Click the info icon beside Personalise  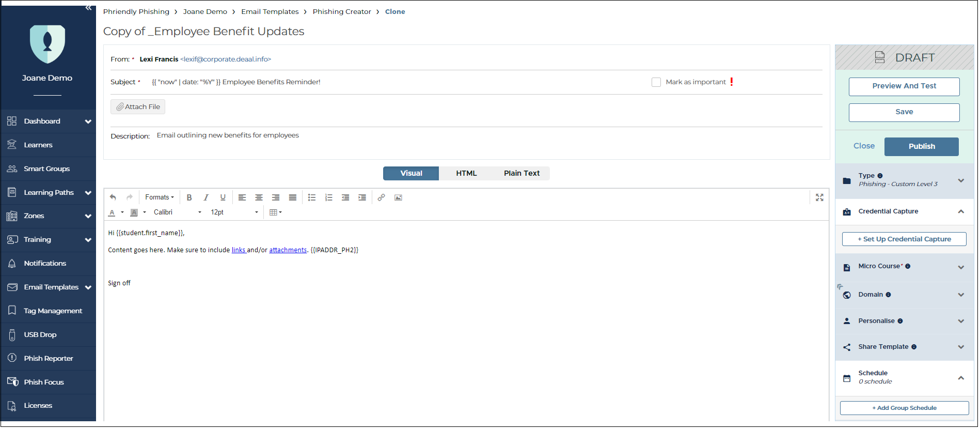pos(900,321)
